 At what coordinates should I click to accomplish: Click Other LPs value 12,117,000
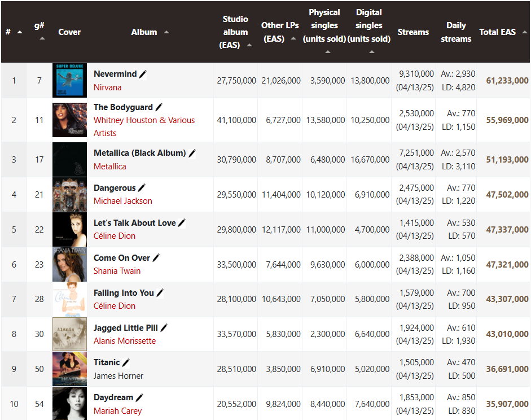pyautogui.click(x=281, y=230)
